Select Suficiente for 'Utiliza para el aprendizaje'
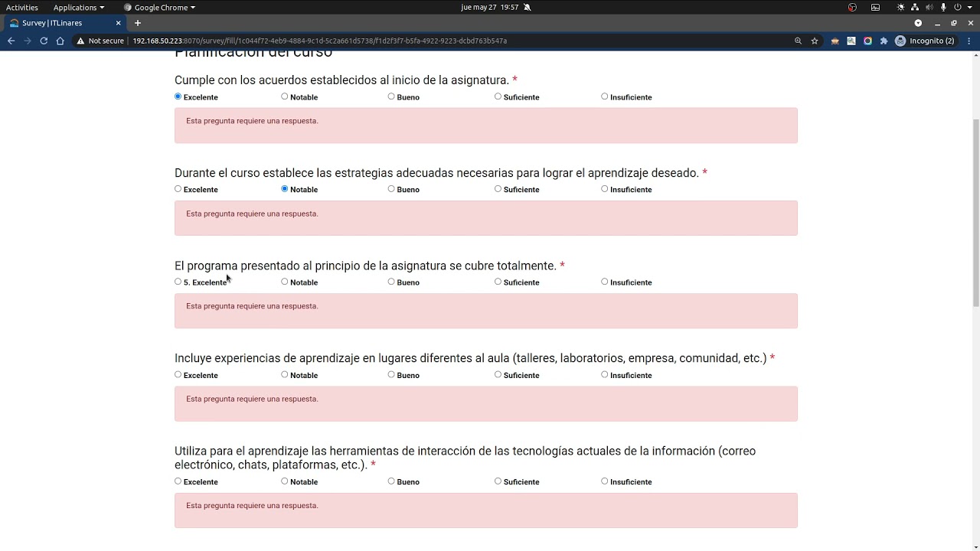980x551 pixels. click(498, 481)
